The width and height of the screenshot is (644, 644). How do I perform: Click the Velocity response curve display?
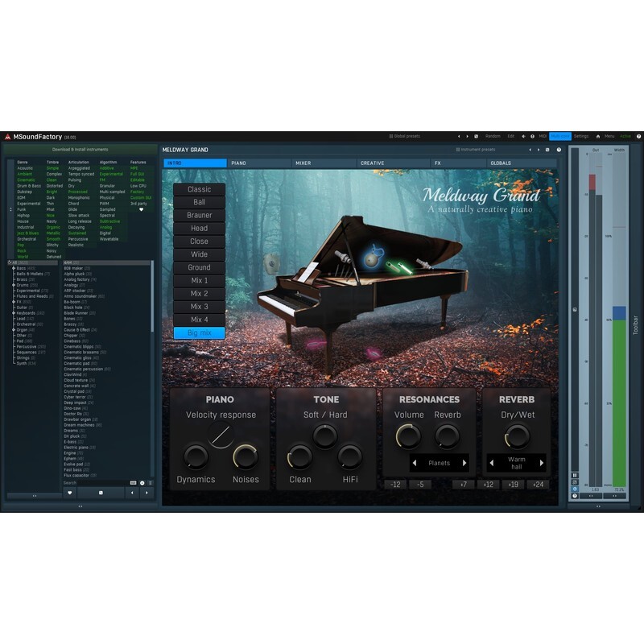[221, 435]
